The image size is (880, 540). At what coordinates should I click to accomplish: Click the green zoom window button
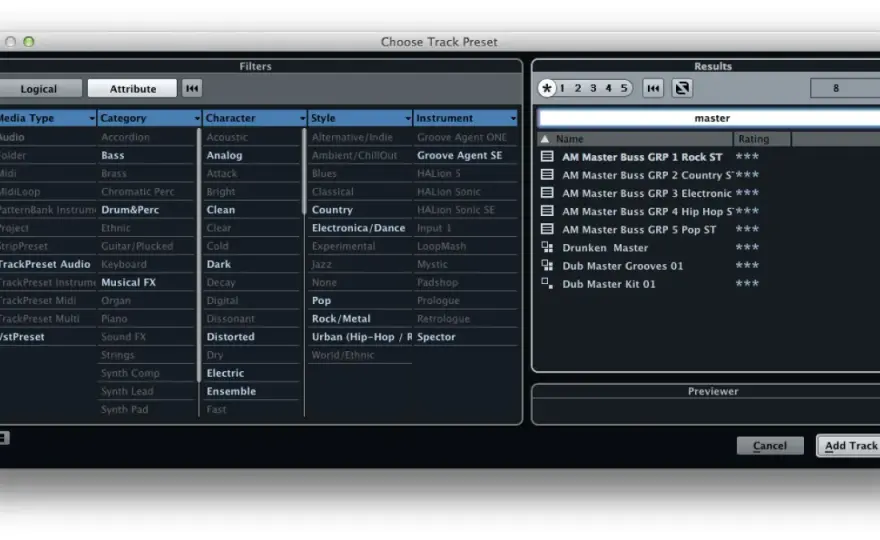point(29,42)
